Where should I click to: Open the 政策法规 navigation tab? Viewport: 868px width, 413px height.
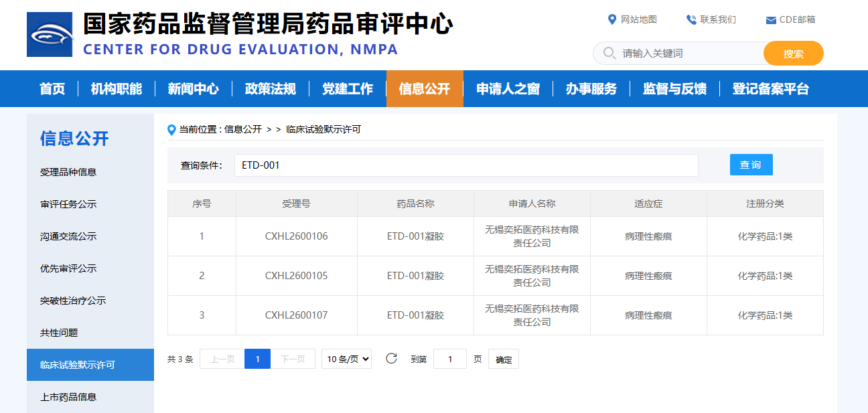point(271,88)
